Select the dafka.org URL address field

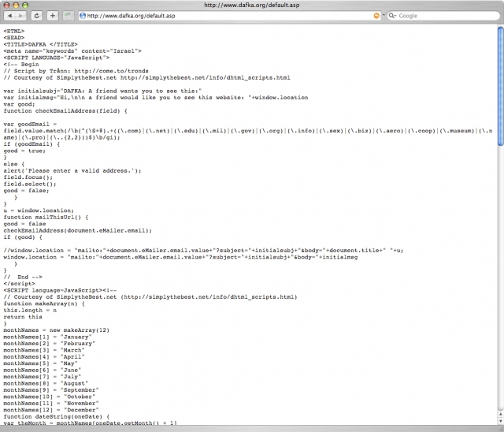coord(220,16)
